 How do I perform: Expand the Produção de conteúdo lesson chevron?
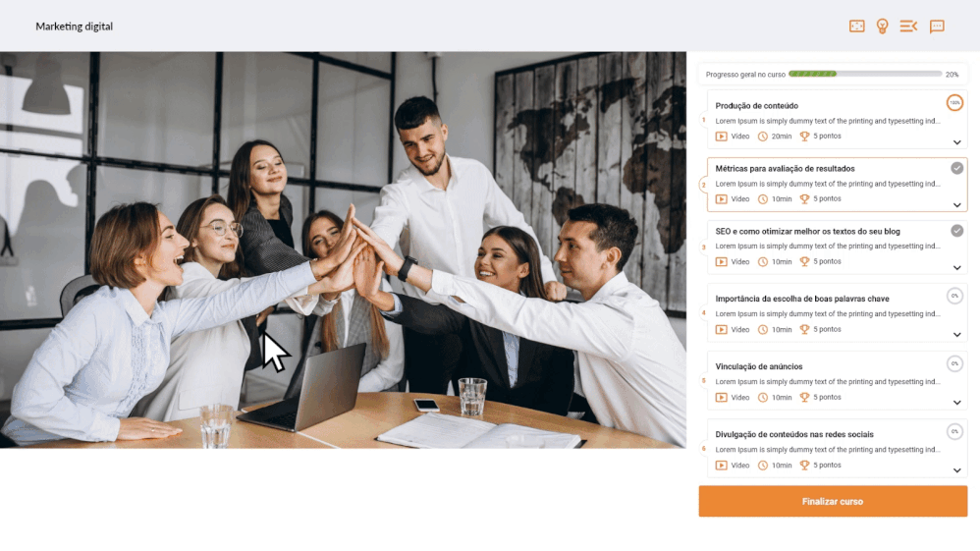click(x=956, y=142)
